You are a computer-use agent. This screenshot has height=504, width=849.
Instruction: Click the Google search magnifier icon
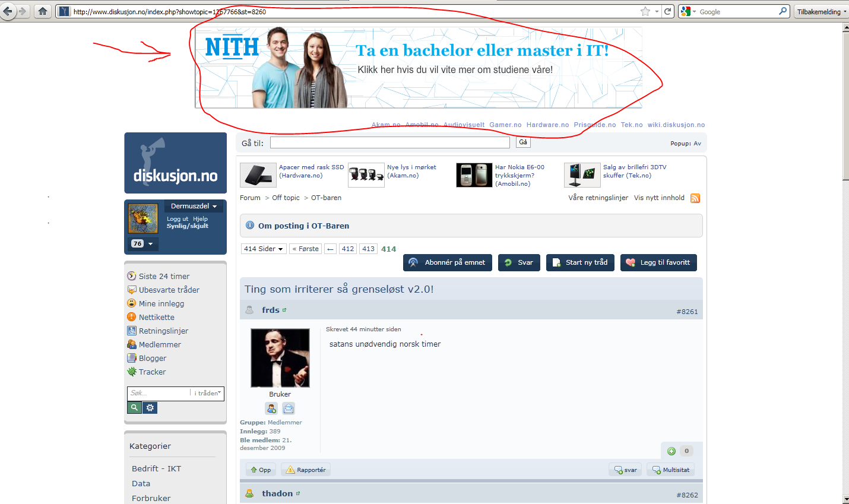tap(783, 11)
